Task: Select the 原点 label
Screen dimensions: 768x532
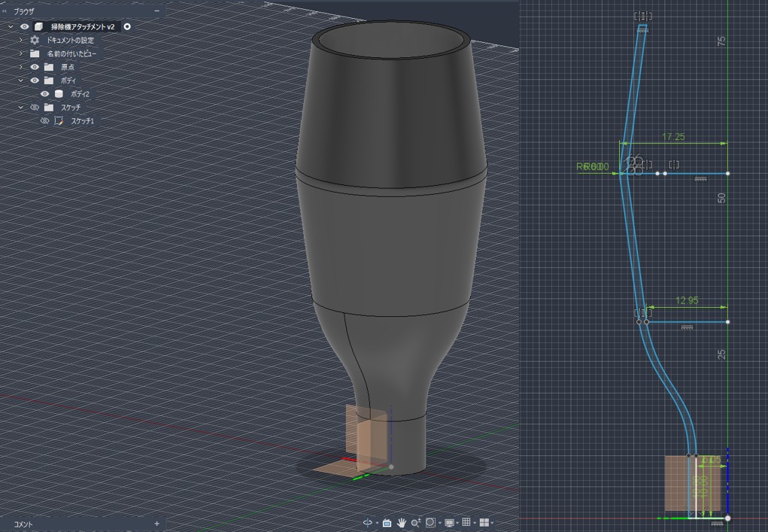Action: tap(68, 67)
